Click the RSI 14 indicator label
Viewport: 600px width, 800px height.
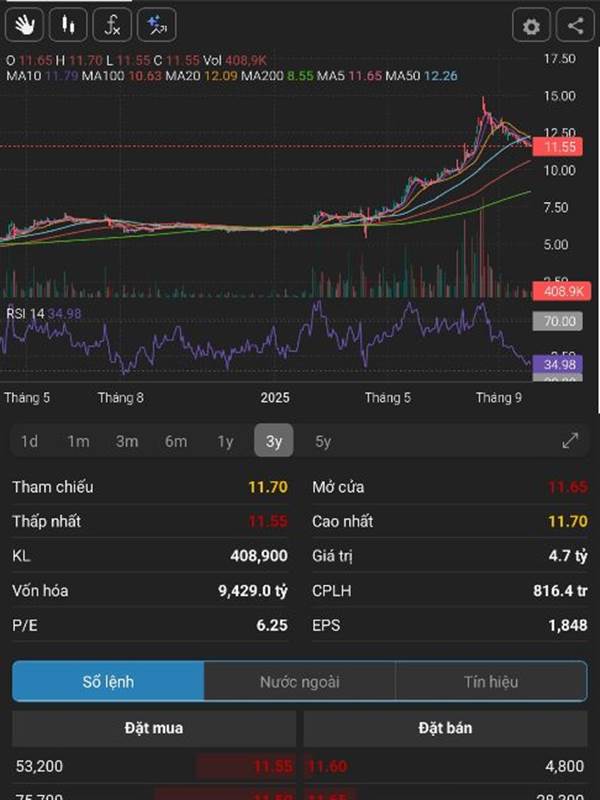click(25, 313)
